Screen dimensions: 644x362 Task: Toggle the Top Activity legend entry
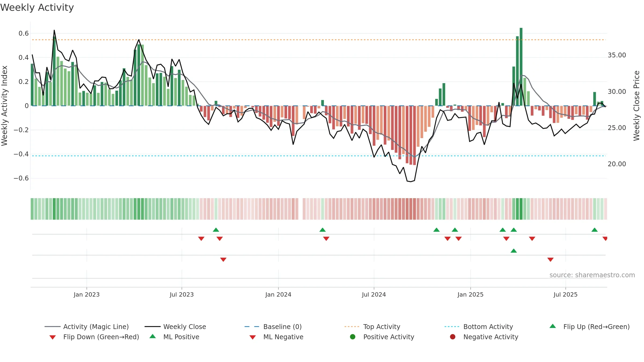click(372, 327)
